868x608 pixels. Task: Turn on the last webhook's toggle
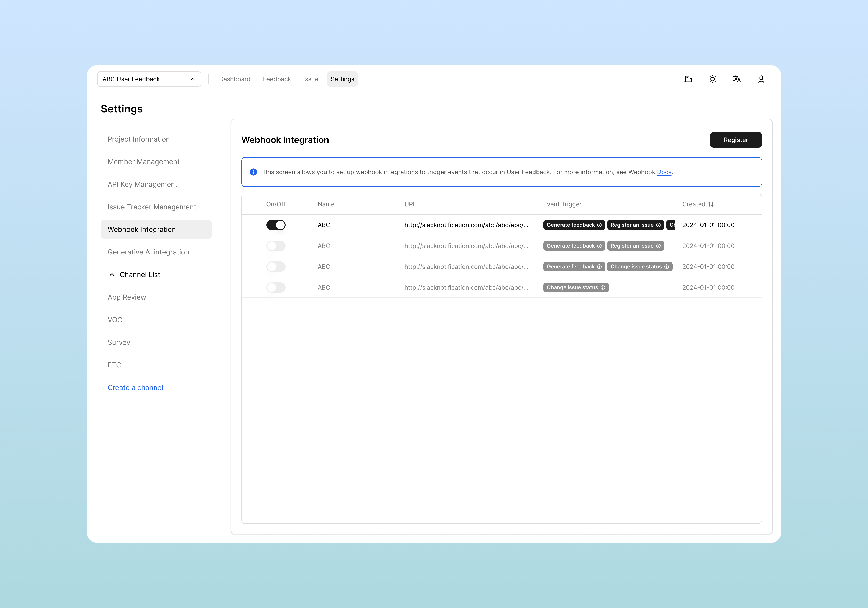coord(276,287)
